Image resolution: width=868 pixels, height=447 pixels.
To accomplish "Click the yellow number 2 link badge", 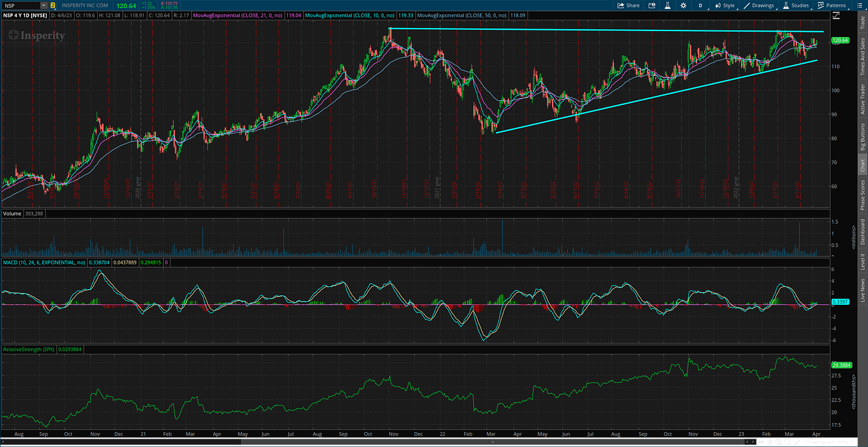I will [53, 5].
